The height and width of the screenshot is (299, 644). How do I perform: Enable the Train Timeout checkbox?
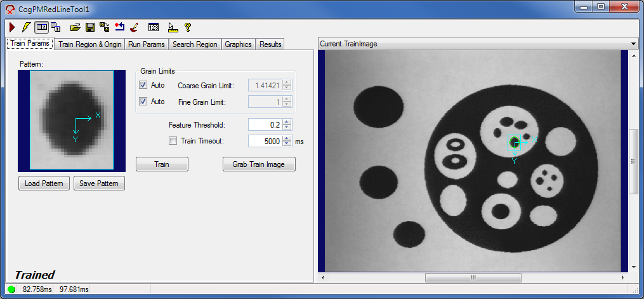click(x=173, y=141)
